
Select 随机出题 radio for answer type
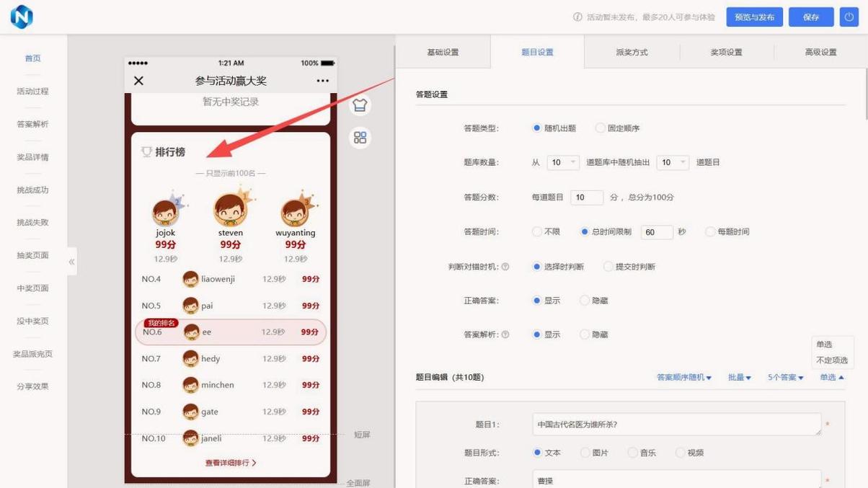[536, 128]
